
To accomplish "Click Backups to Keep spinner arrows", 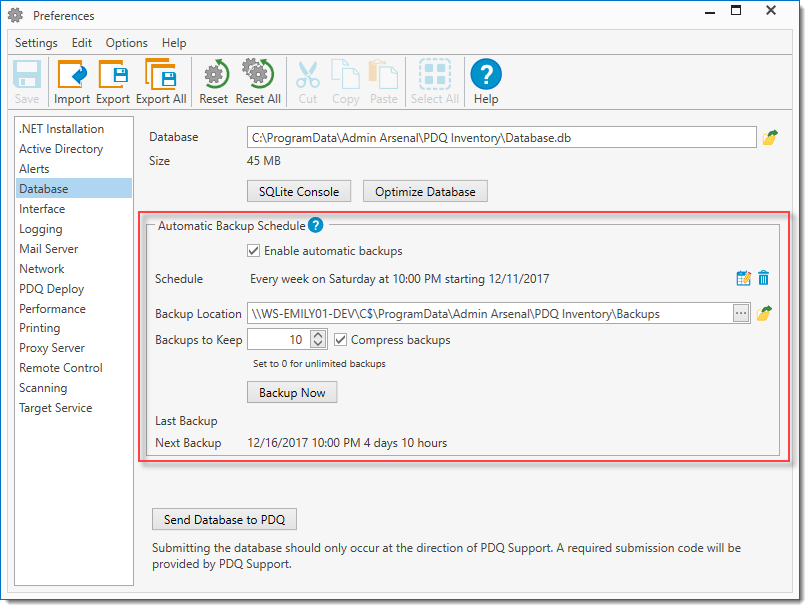I will pyautogui.click(x=318, y=340).
